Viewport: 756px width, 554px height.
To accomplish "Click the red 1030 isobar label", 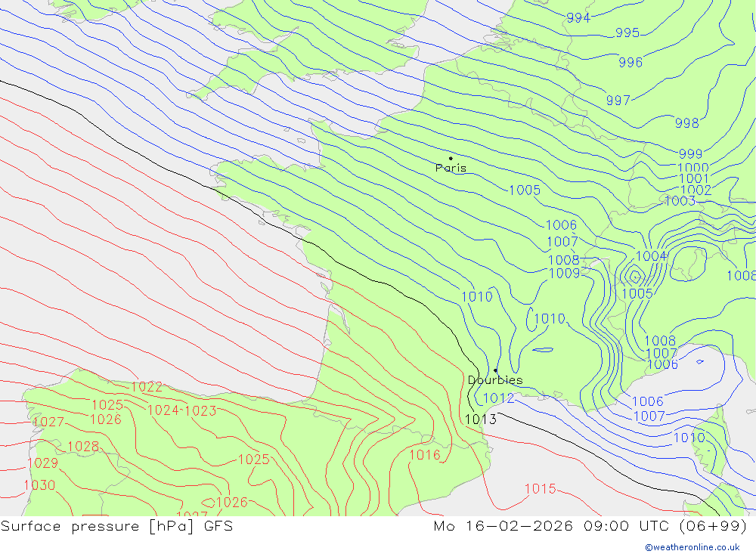I will point(39,485).
